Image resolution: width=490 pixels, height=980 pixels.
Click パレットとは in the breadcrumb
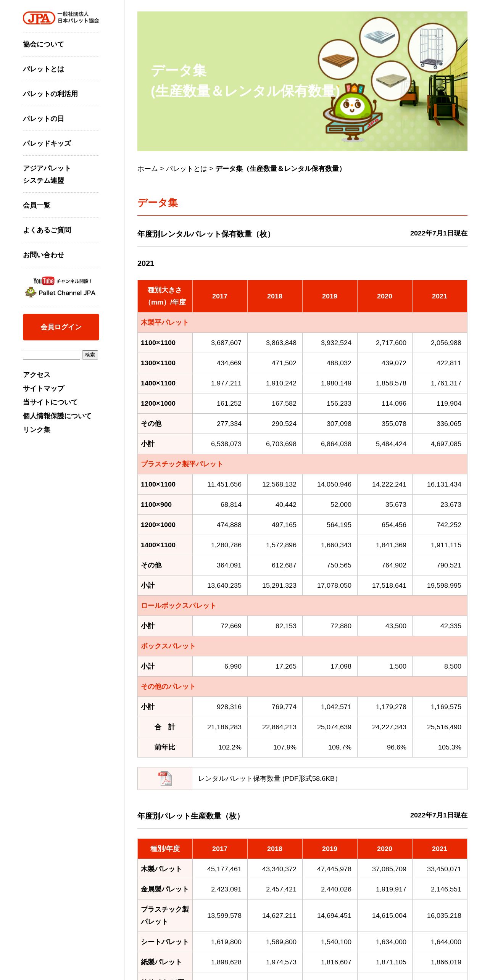point(187,169)
